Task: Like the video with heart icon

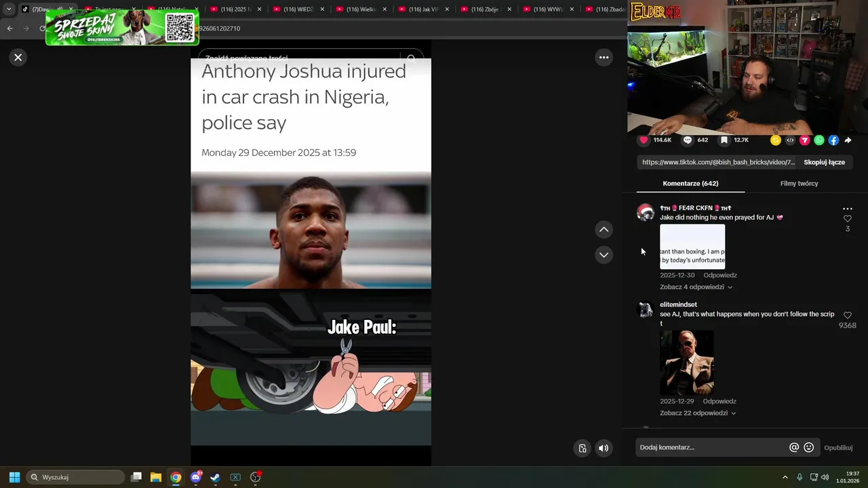Action: coord(644,140)
